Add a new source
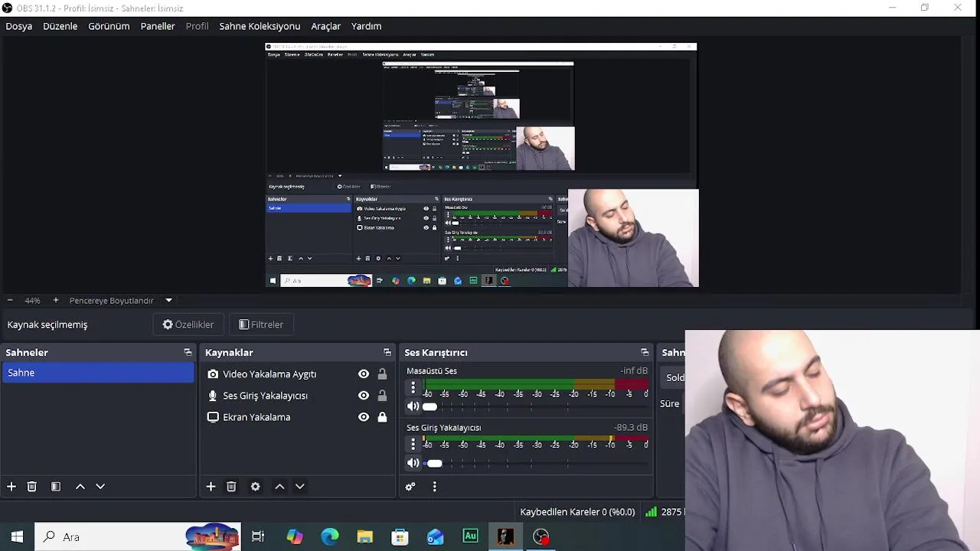The height and width of the screenshot is (551, 980). click(x=211, y=487)
